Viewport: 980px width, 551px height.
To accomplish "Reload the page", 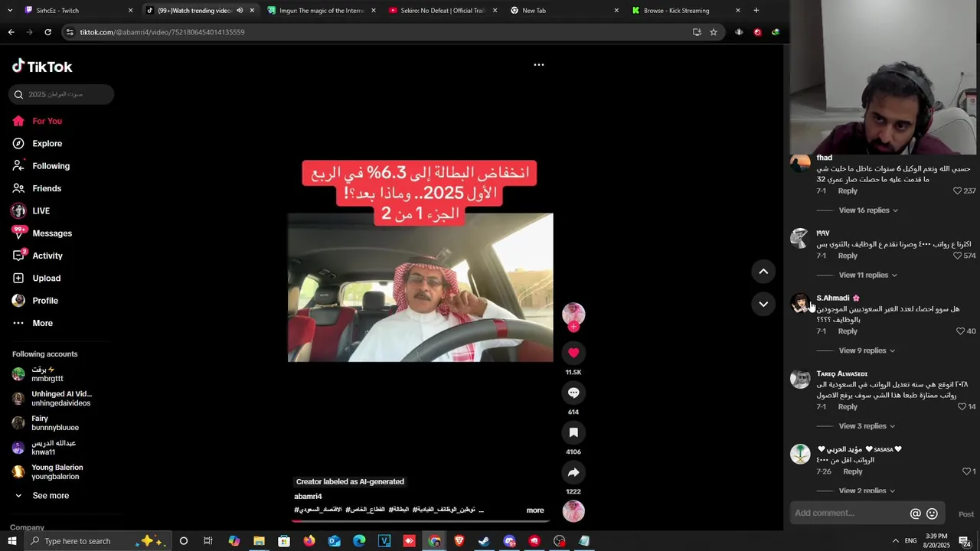I will click(x=47, y=32).
